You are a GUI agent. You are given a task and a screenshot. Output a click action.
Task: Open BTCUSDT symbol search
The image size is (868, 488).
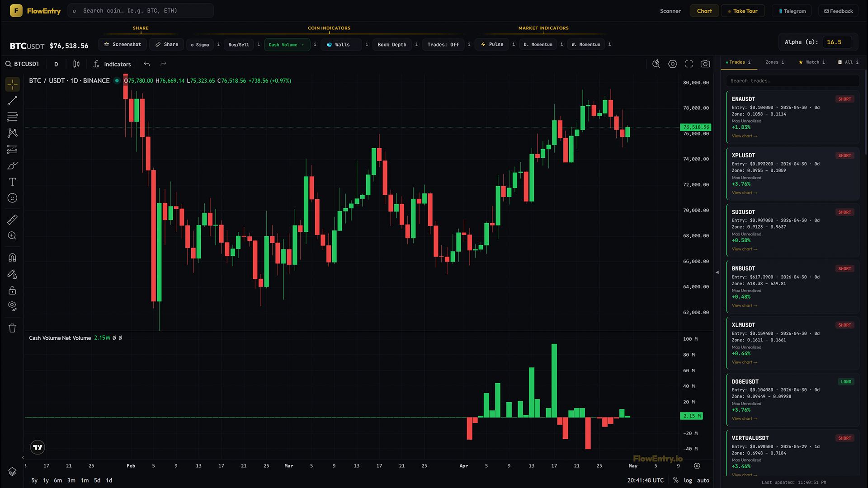coord(22,64)
